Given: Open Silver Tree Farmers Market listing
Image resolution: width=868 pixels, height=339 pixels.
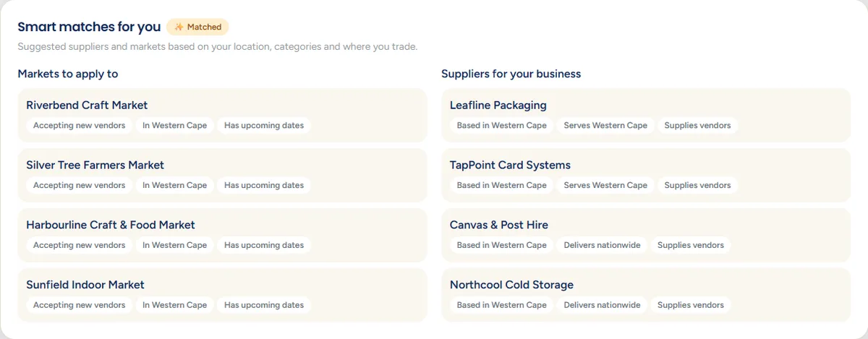Looking at the screenshot, I should click(x=222, y=175).
